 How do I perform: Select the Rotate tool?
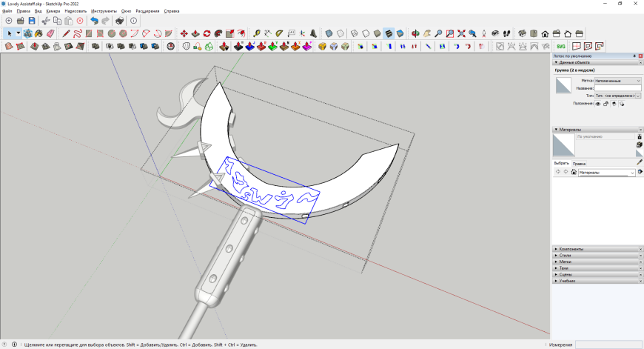coord(207,33)
